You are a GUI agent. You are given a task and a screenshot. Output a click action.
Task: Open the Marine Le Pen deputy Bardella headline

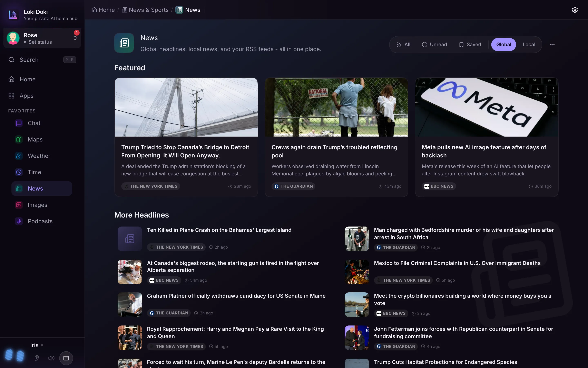(x=236, y=364)
